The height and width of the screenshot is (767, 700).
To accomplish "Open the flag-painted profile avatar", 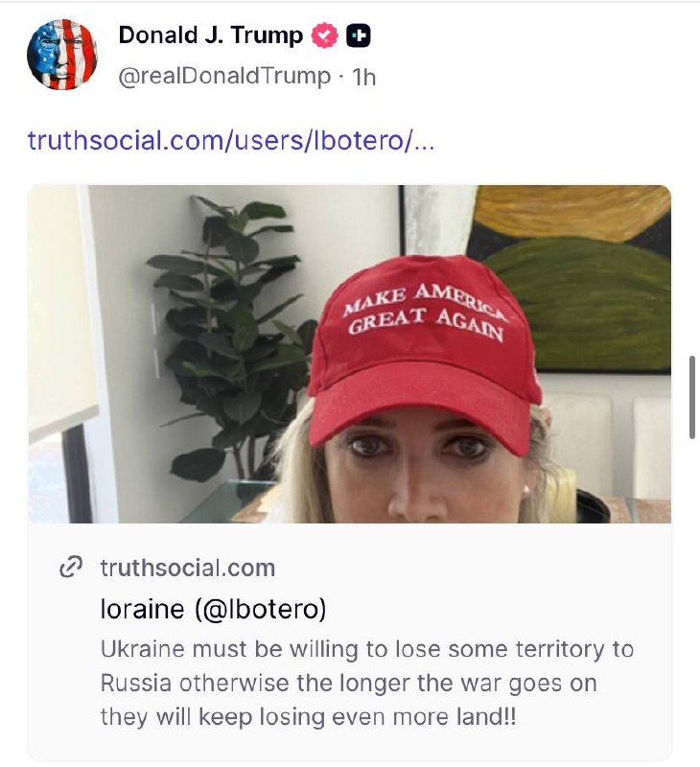I will (x=62, y=55).
